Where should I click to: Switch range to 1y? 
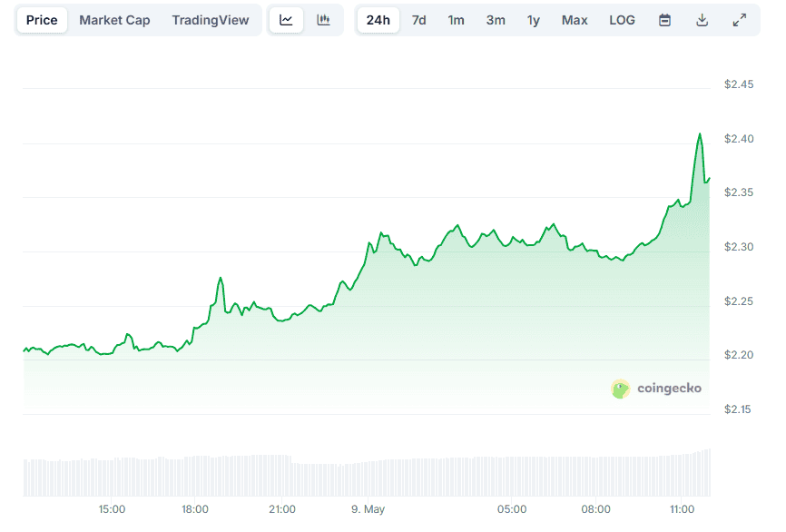pos(534,20)
